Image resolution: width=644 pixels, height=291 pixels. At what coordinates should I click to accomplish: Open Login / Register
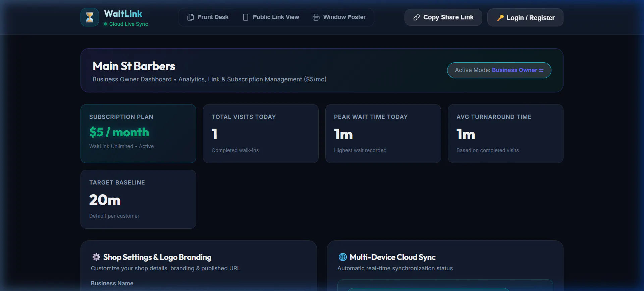coord(525,17)
